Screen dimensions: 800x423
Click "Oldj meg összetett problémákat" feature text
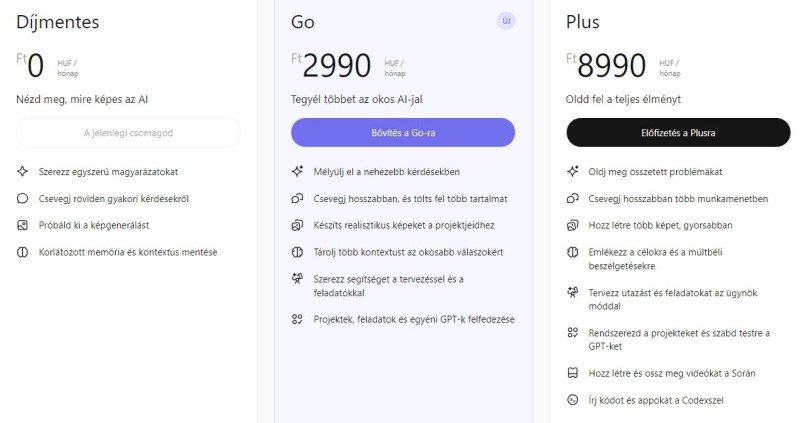(x=656, y=172)
